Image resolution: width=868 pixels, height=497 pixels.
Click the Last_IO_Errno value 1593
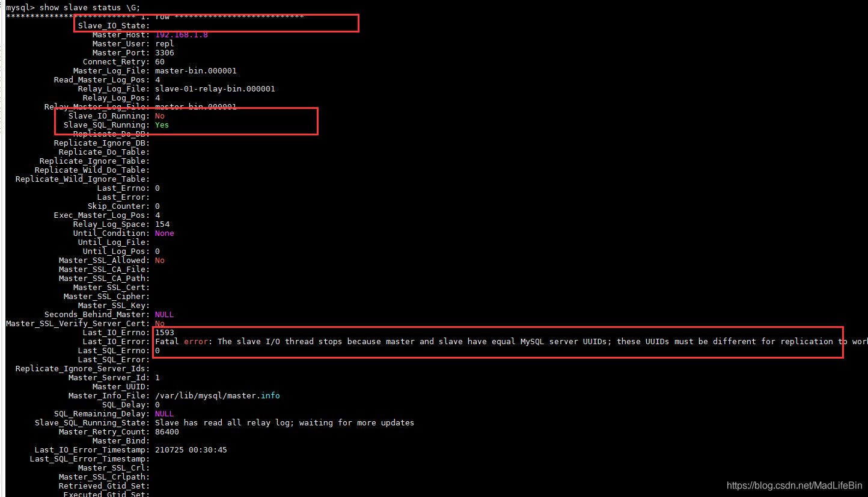pyautogui.click(x=164, y=333)
